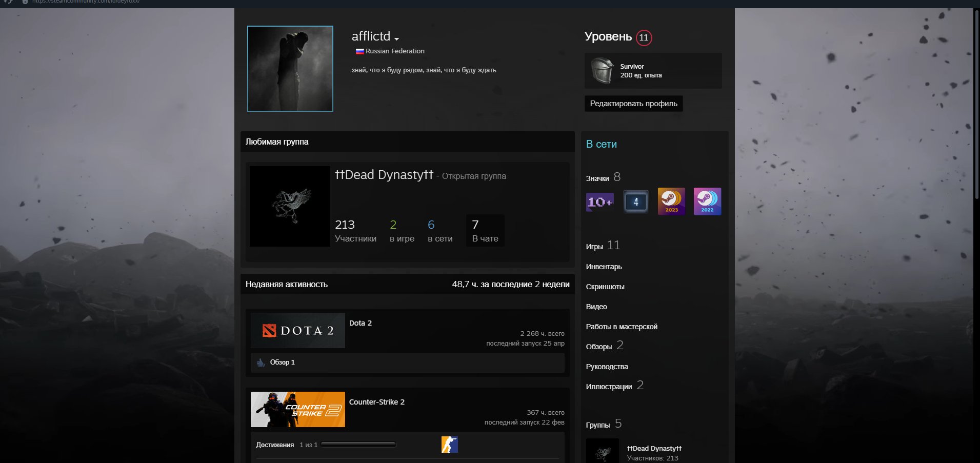The image size is (980, 463).
Task: Open the ††Dead Dynasty†† group title link
Action: coord(384,175)
